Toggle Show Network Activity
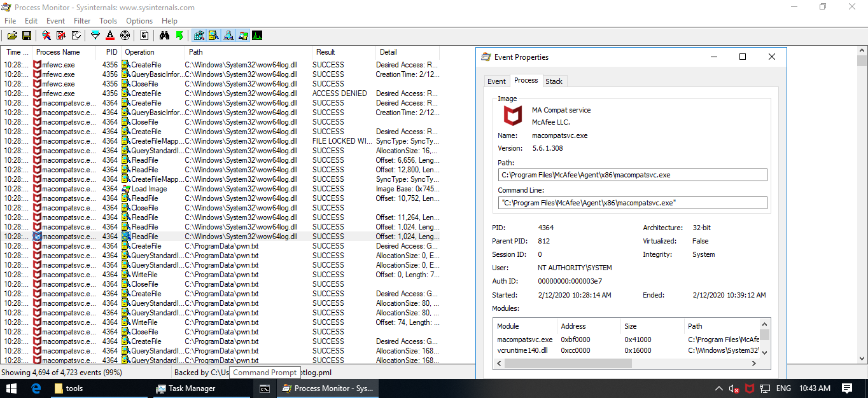The image size is (868, 398). click(228, 36)
